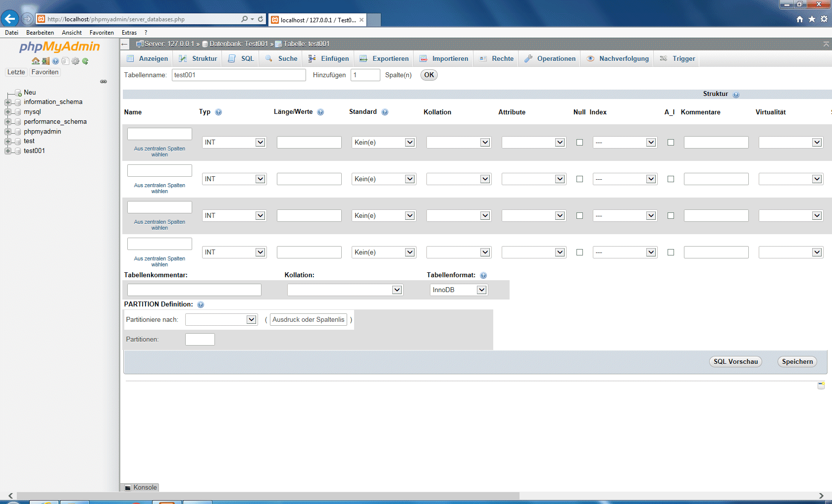
Task: Click the small note icon at page bottom right
Action: pos(821,385)
